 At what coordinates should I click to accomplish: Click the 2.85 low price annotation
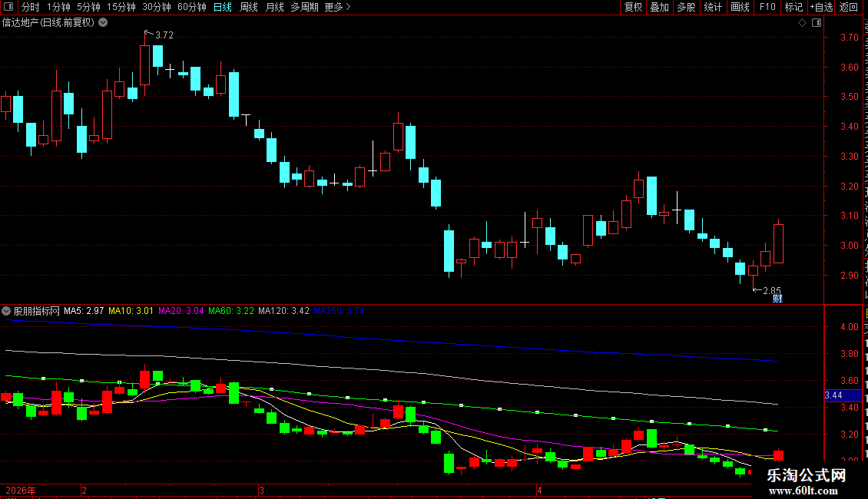coord(772,290)
